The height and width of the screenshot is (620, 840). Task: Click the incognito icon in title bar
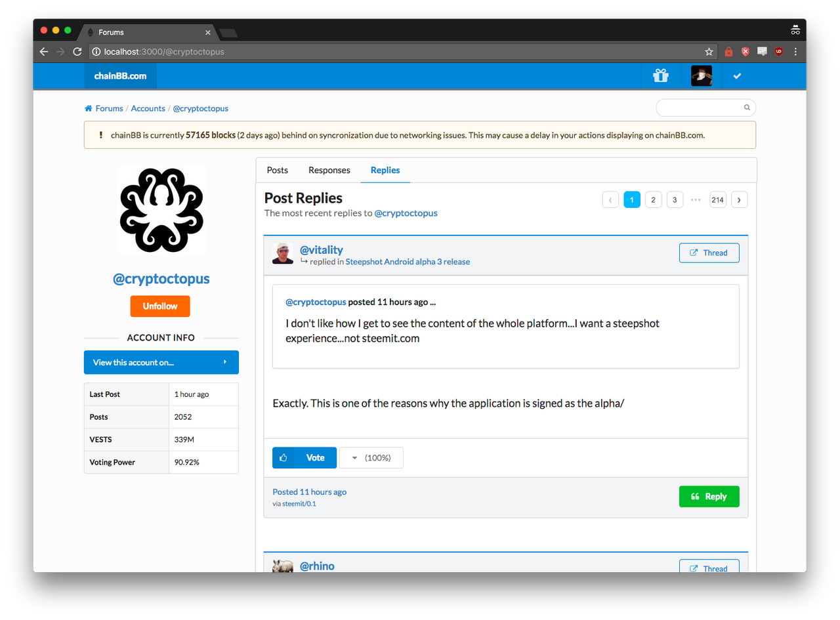coord(795,30)
